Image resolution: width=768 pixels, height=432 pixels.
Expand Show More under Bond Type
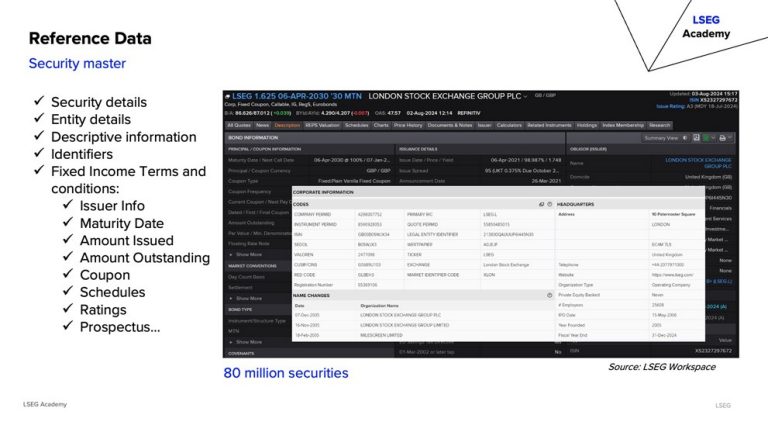point(246,342)
